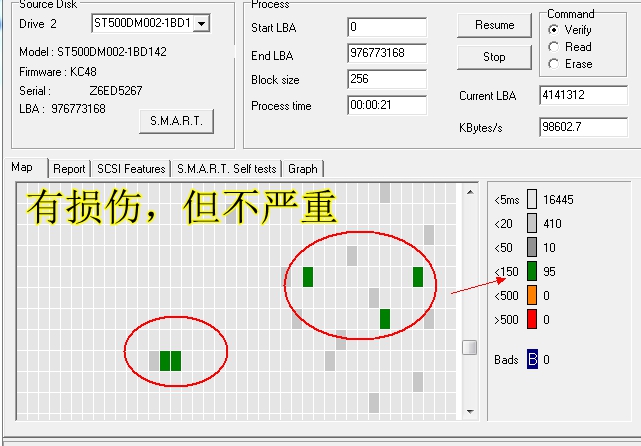Click the 16445 block count
Screen dimensions: 641x446
558,199
